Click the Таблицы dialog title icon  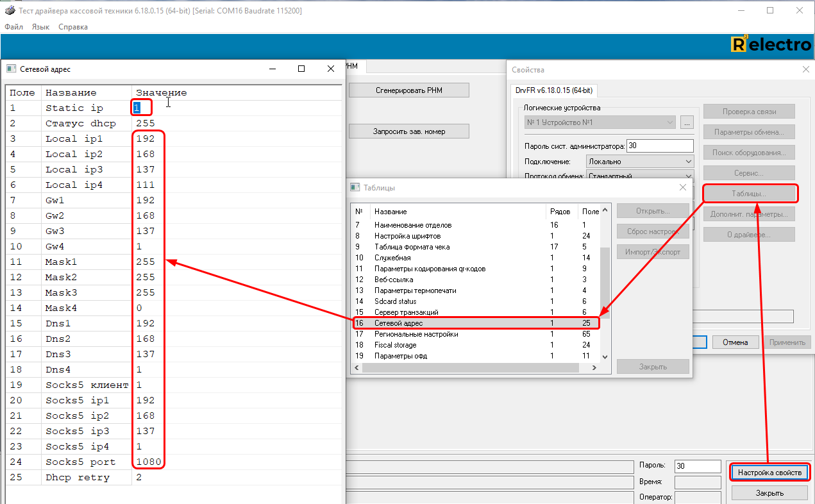point(355,187)
